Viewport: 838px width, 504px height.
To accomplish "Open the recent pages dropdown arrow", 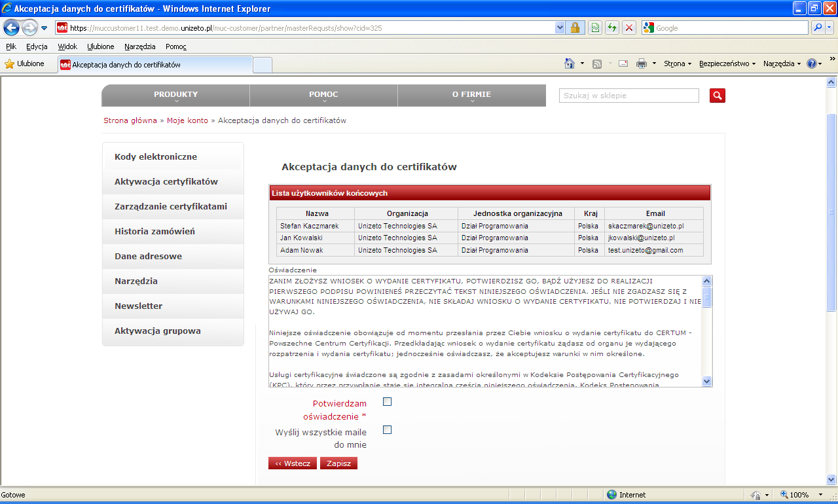I will click(x=45, y=28).
